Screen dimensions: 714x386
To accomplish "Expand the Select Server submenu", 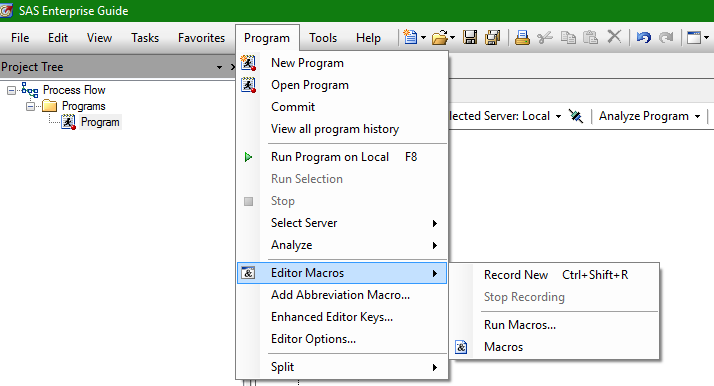I will coord(342,223).
